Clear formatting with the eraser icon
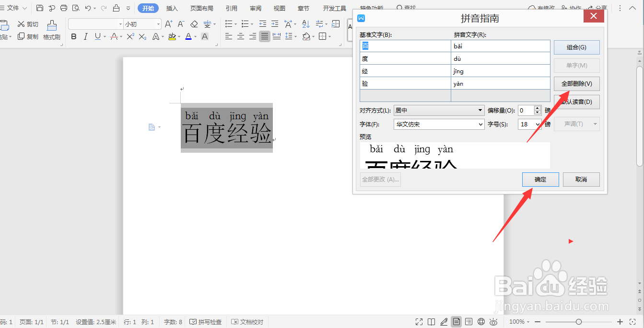 point(194,24)
